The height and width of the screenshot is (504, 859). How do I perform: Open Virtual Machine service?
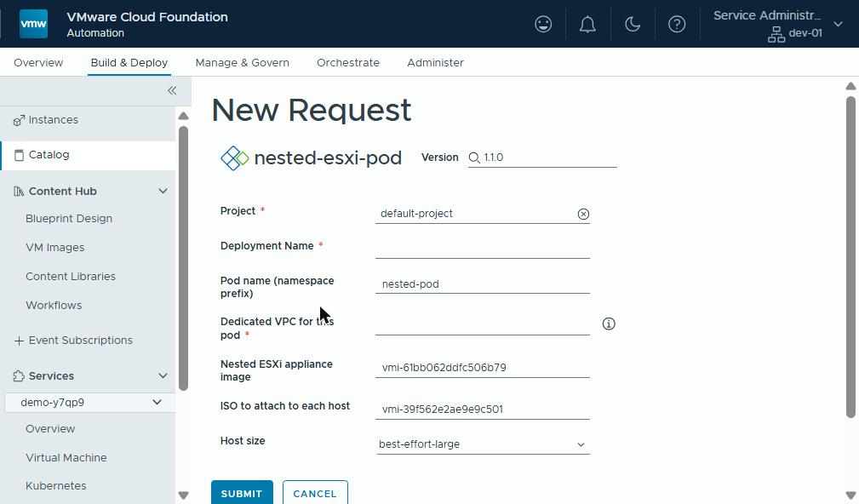point(66,458)
